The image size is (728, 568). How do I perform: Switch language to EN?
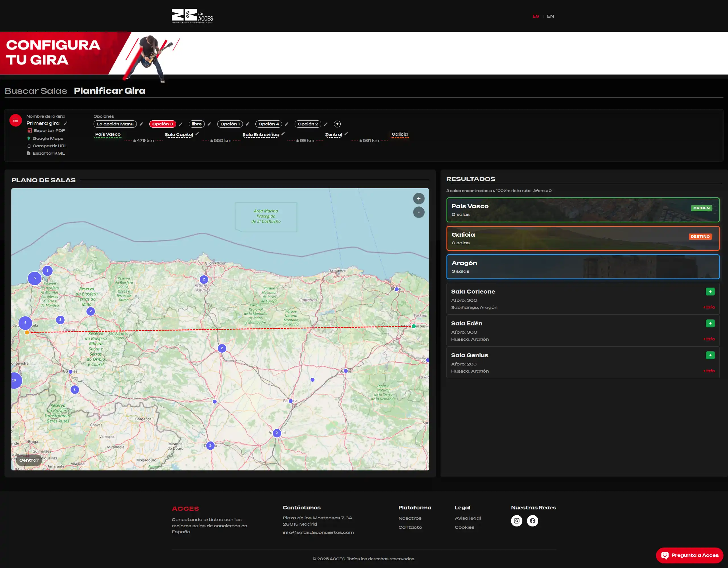(x=550, y=16)
